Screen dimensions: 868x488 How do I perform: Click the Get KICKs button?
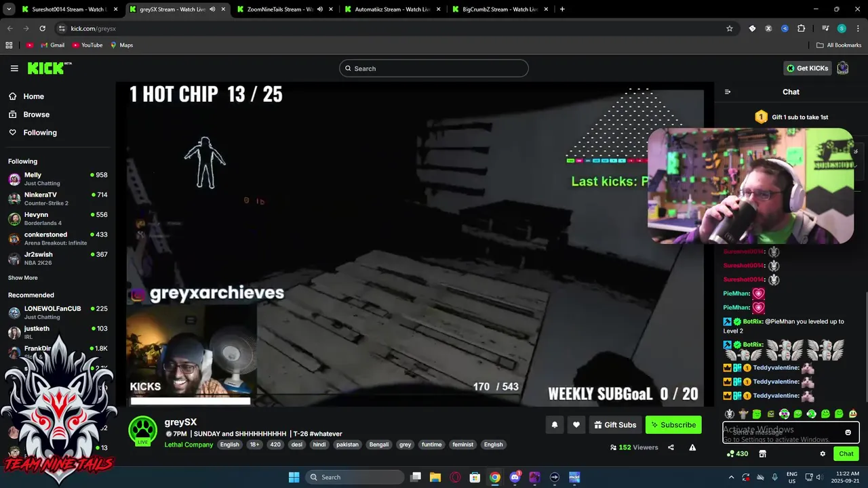click(x=807, y=68)
